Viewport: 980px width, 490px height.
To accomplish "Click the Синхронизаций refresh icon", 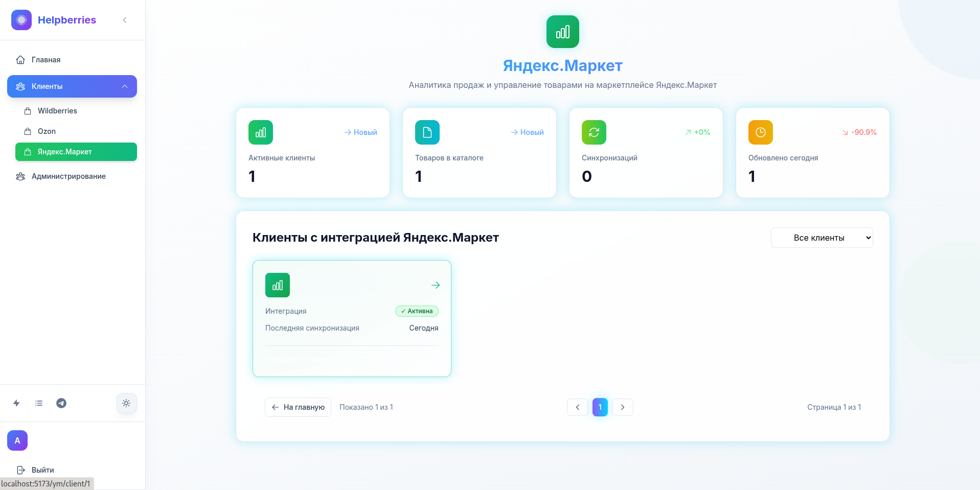I will [x=594, y=132].
